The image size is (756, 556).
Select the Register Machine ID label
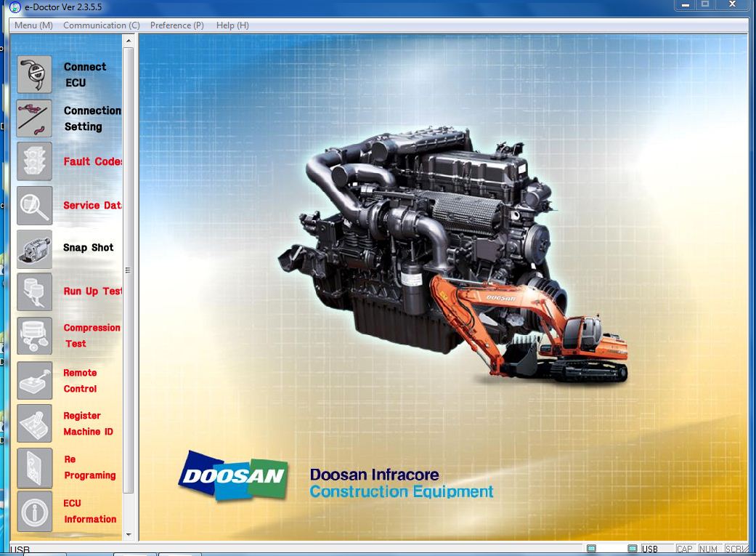(88, 424)
